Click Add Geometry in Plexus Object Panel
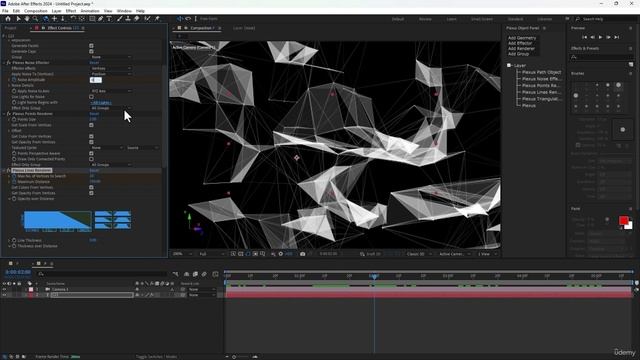This screenshot has width=640, height=360. [522, 38]
